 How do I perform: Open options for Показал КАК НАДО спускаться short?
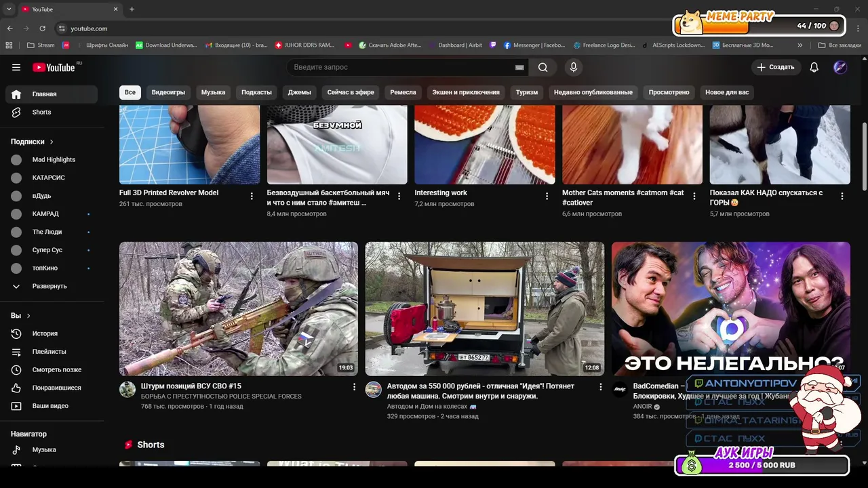842,196
